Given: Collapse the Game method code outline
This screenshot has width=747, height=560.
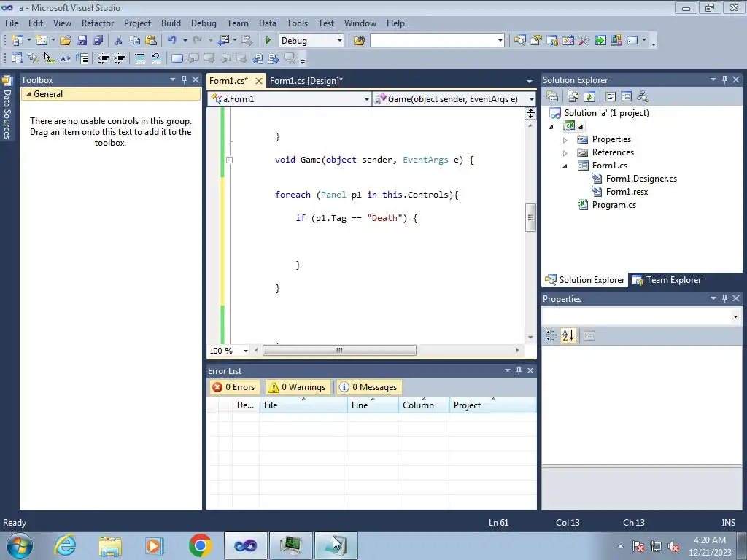Looking at the screenshot, I should click(x=229, y=160).
